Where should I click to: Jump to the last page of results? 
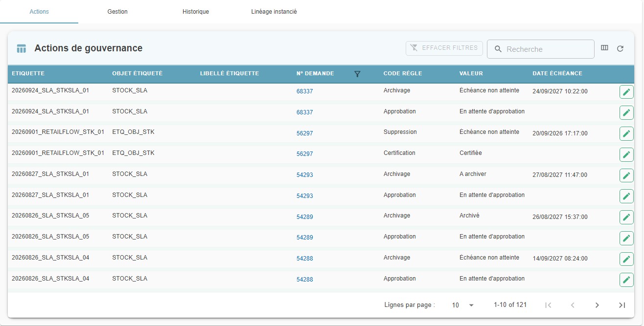(x=622, y=305)
